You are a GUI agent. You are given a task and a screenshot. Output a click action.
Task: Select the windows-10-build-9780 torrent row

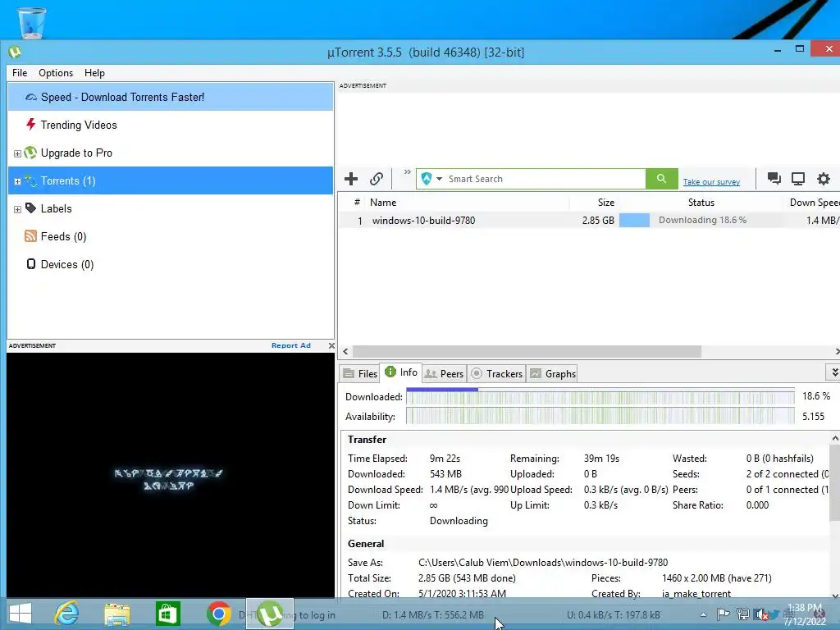coord(589,220)
